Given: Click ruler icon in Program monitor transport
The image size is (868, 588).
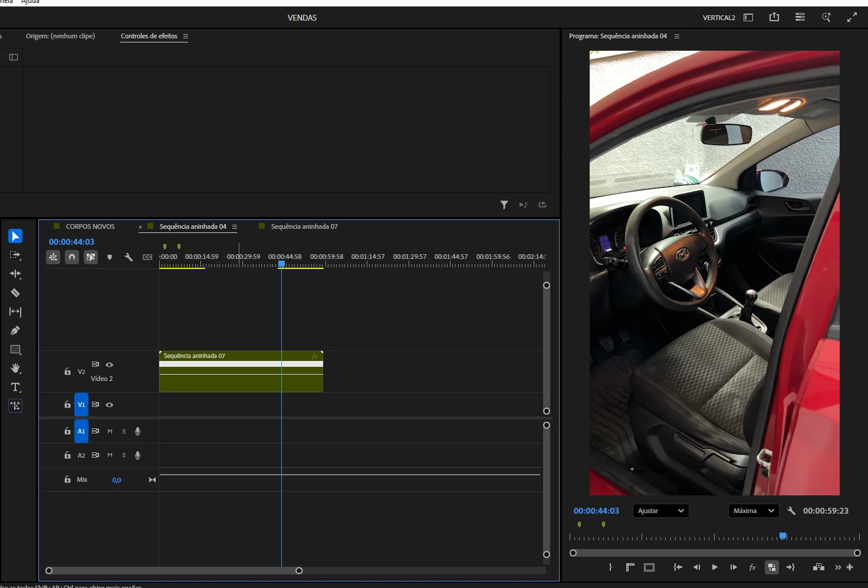Looking at the screenshot, I should pos(630,567).
